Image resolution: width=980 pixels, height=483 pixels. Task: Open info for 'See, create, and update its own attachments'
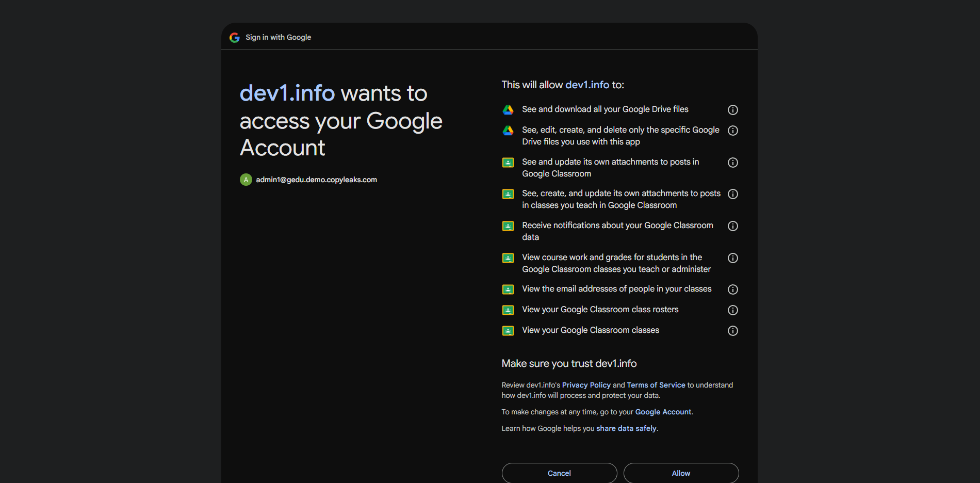click(x=732, y=194)
